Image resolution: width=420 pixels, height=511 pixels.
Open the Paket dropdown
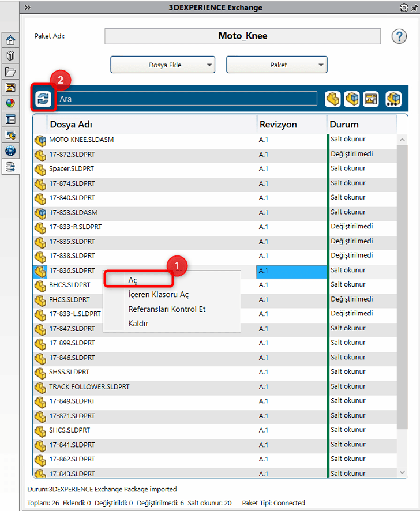click(277, 65)
